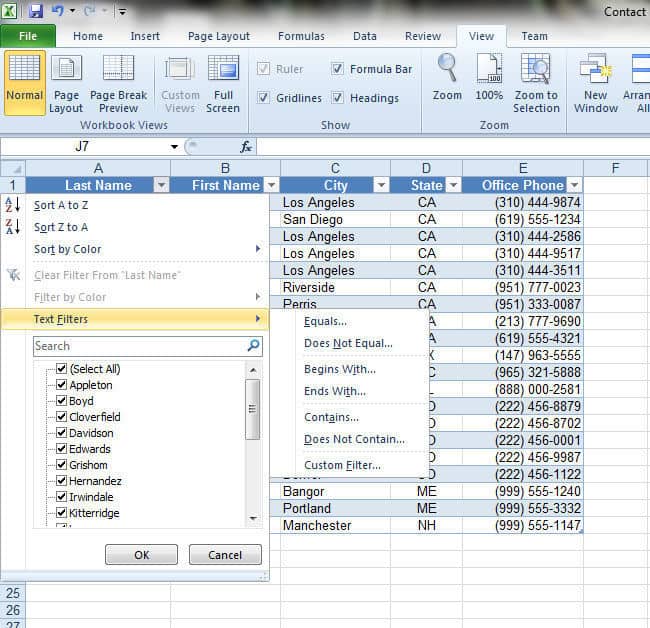Open the Excel application icon menu

[9, 11]
